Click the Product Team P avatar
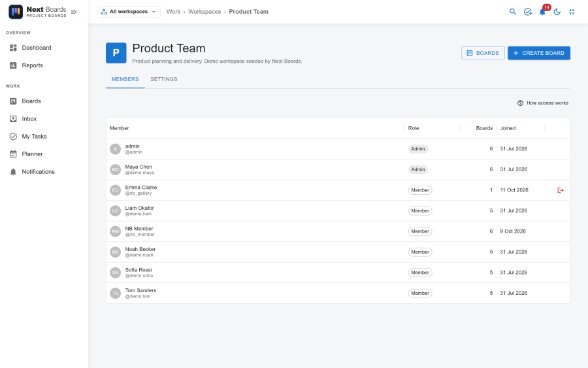Image resolution: width=588 pixels, height=368 pixels. (x=116, y=53)
